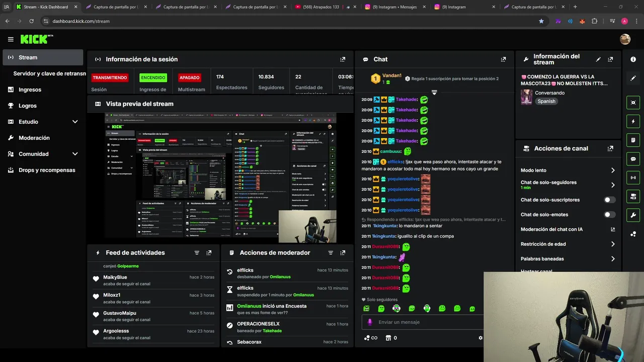Bookmark this page with the star icon
The height and width of the screenshot is (362, 644).
click(541, 21)
